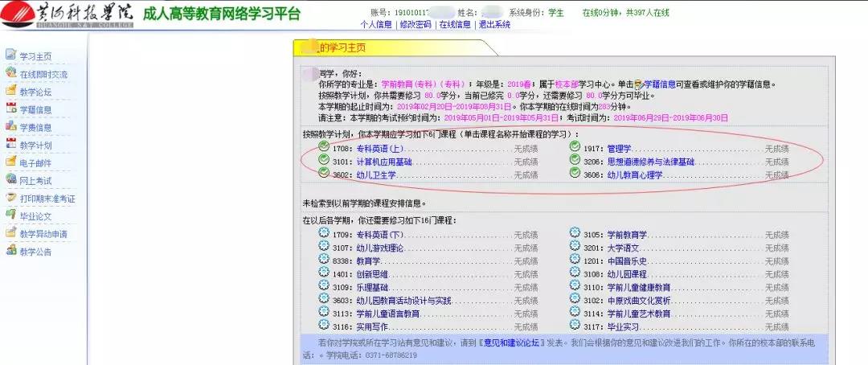Click the 个人信息 link in header
868x365 pixels.
pos(376,25)
